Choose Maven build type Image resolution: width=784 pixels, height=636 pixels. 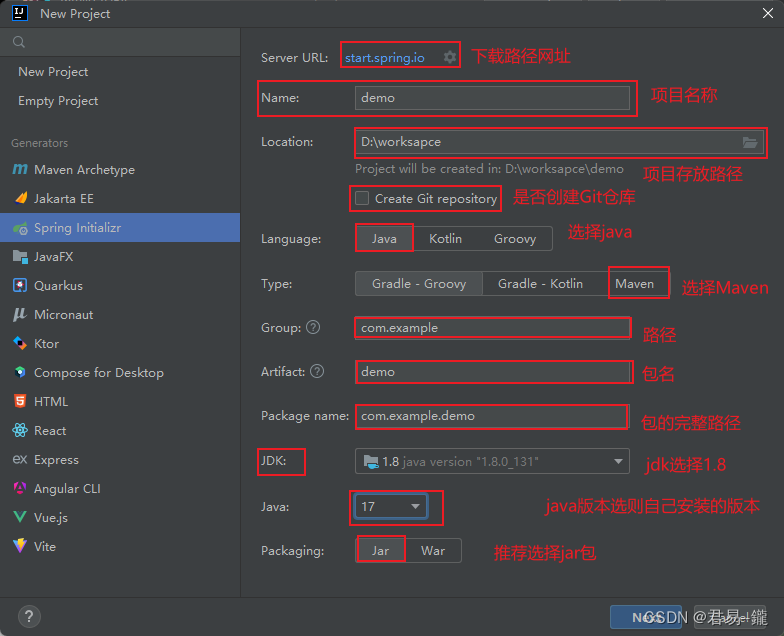634,284
